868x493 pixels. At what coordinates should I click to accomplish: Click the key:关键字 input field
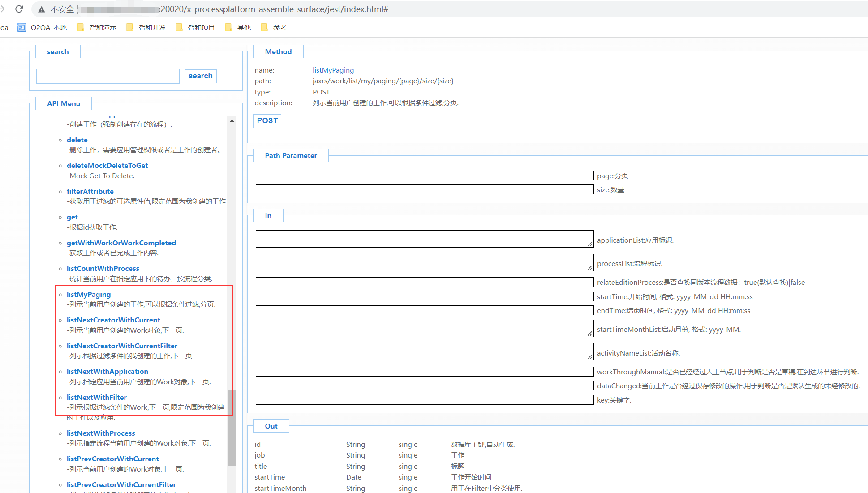[424, 400]
